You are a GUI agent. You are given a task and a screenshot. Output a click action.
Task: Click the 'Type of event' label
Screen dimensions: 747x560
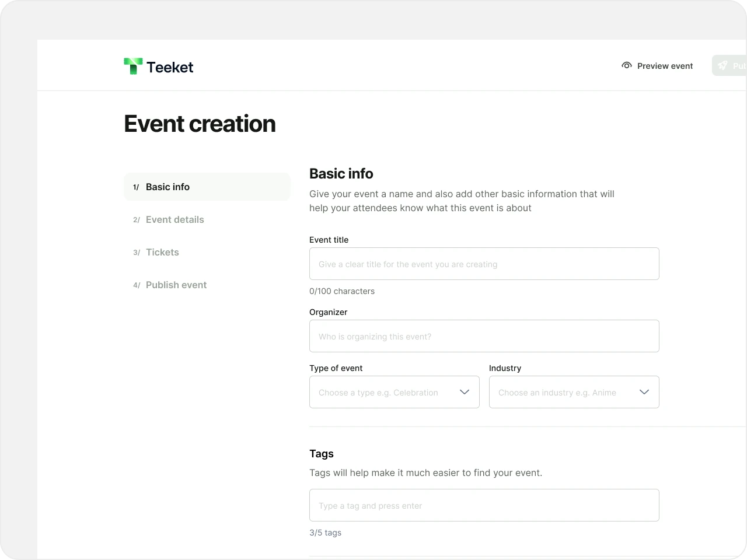click(336, 368)
